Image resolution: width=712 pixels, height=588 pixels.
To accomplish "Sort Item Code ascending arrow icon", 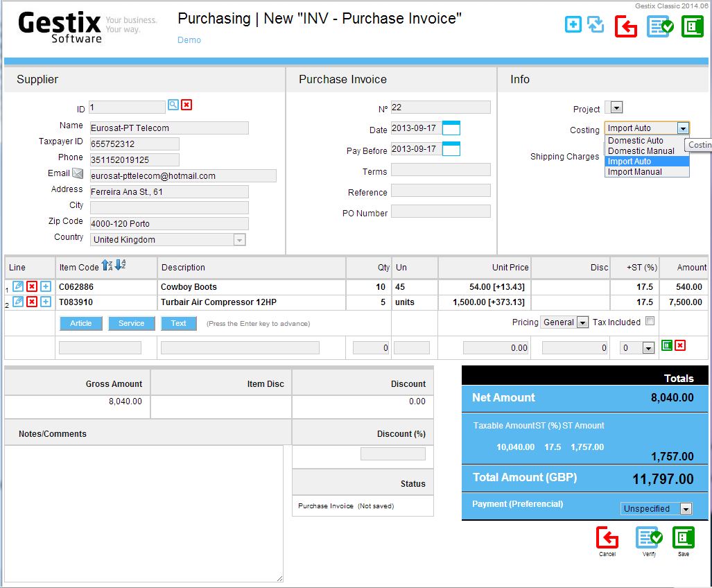I will [107, 265].
